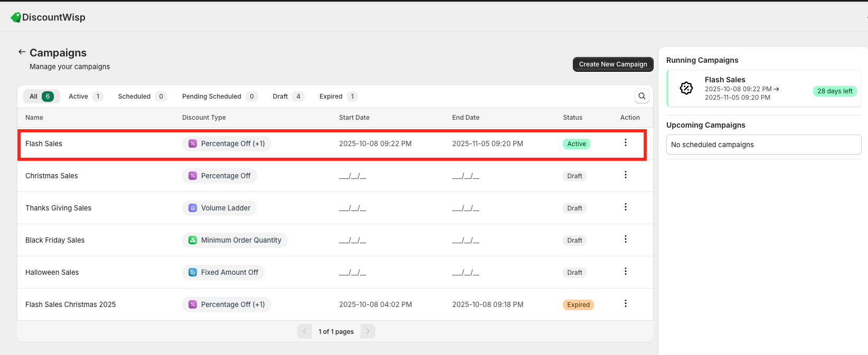
Task: Select the Expired filter tab
Action: click(x=338, y=97)
